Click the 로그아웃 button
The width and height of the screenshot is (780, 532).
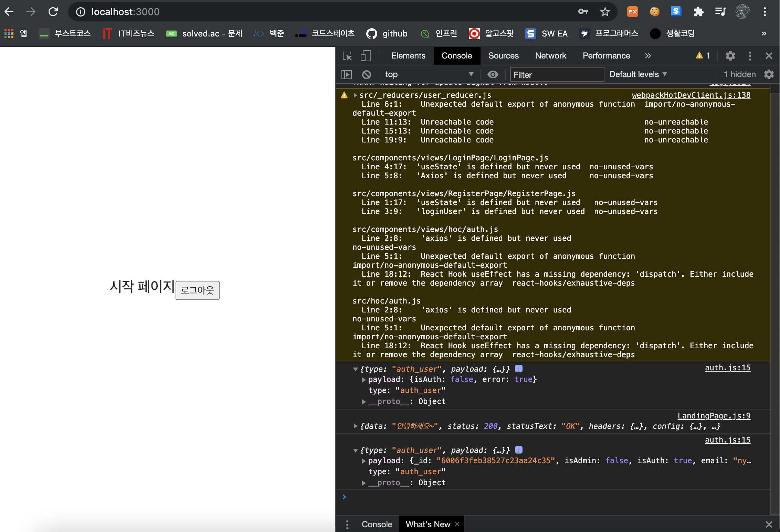coord(198,290)
